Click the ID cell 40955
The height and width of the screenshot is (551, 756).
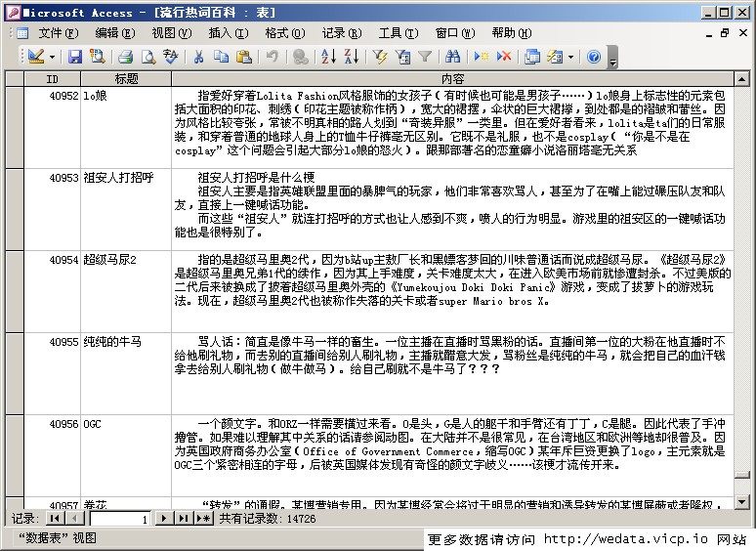(x=52, y=373)
